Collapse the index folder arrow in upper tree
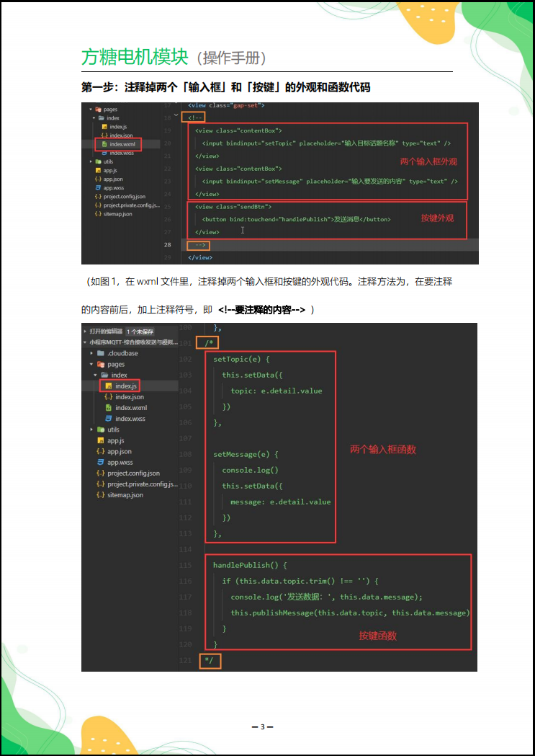The width and height of the screenshot is (535, 756). 94,118
